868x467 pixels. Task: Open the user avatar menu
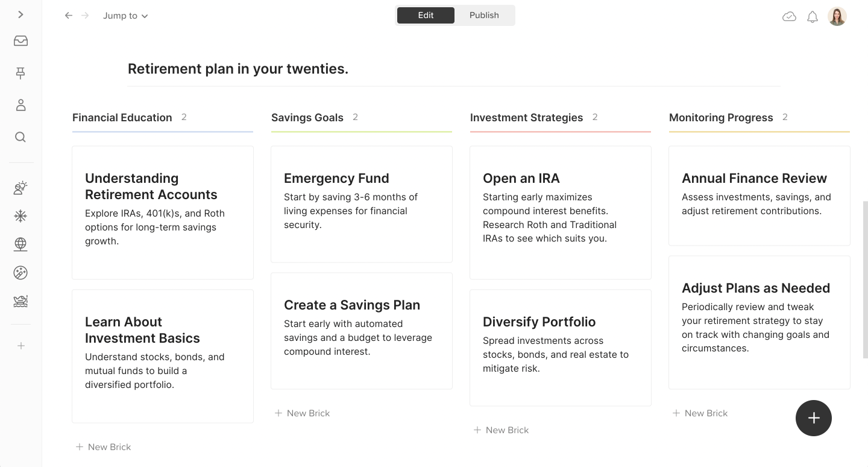pyautogui.click(x=837, y=16)
